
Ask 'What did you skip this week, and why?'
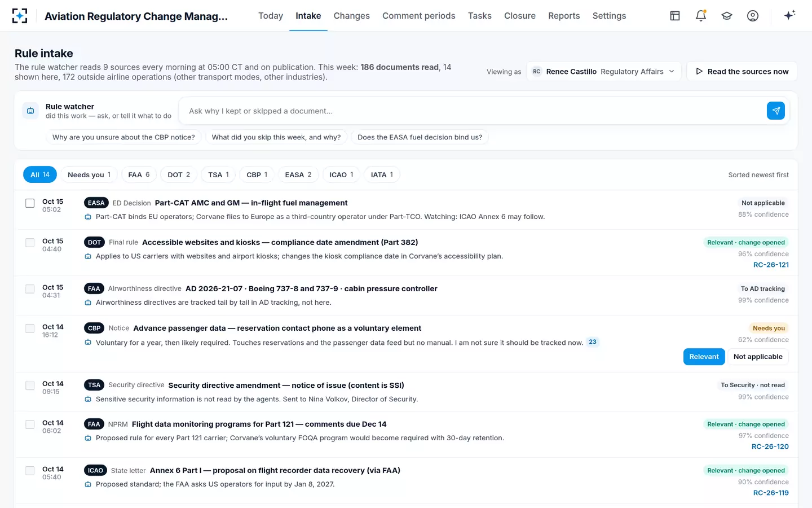tap(276, 137)
